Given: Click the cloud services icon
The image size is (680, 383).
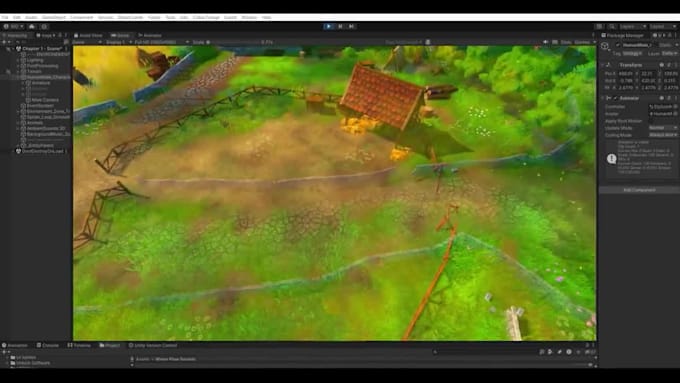Looking at the screenshot, I should click(x=32, y=26).
